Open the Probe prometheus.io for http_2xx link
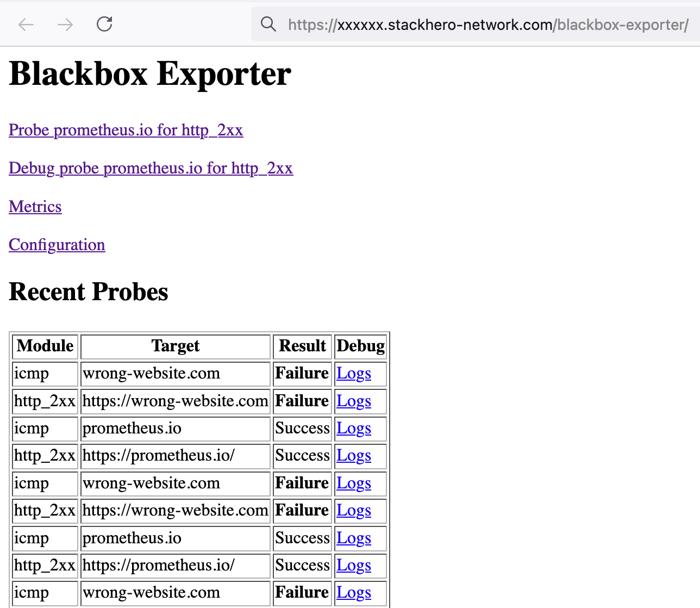700x608 pixels. (x=126, y=131)
